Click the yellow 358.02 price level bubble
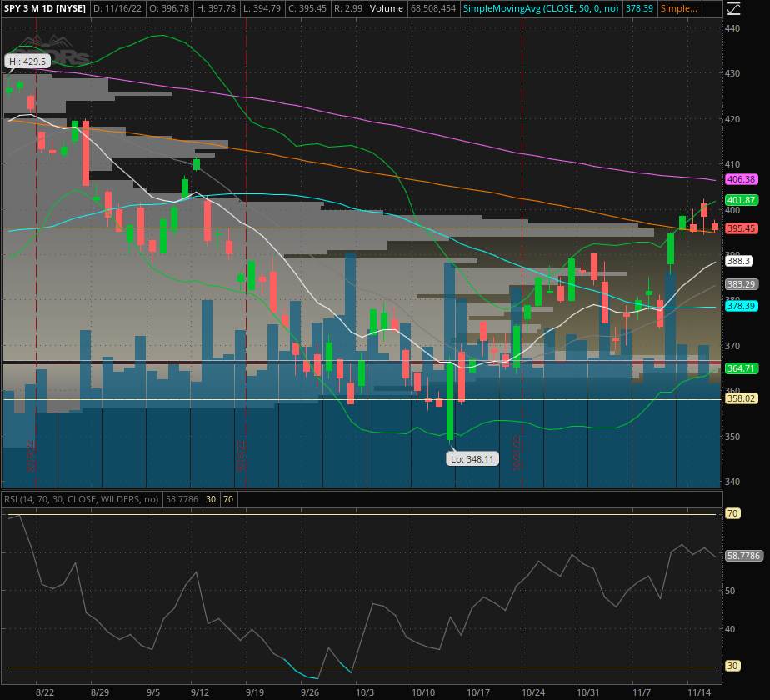This screenshot has width=770, height=700. [x=741, y=398]
